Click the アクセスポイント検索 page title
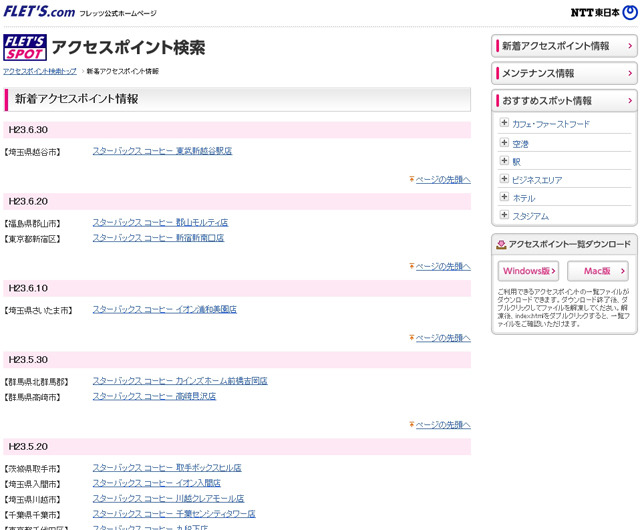 128,48
